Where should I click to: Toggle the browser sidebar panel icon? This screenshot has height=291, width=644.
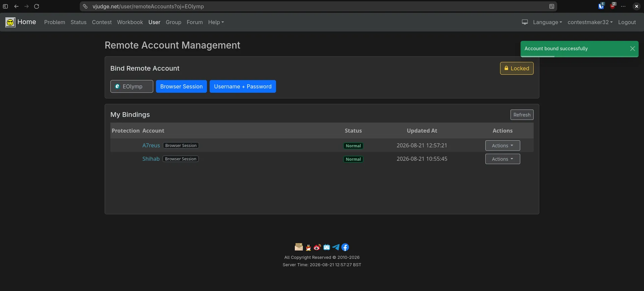point(5,6)
